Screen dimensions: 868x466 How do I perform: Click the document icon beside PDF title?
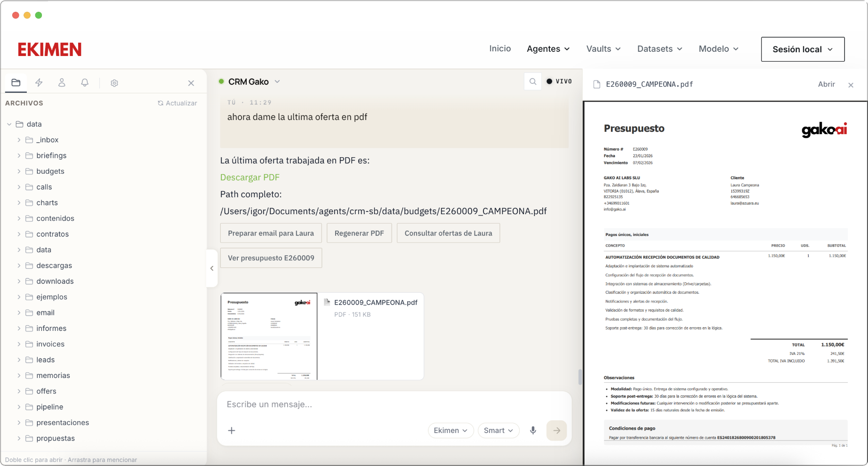[597, 84]
